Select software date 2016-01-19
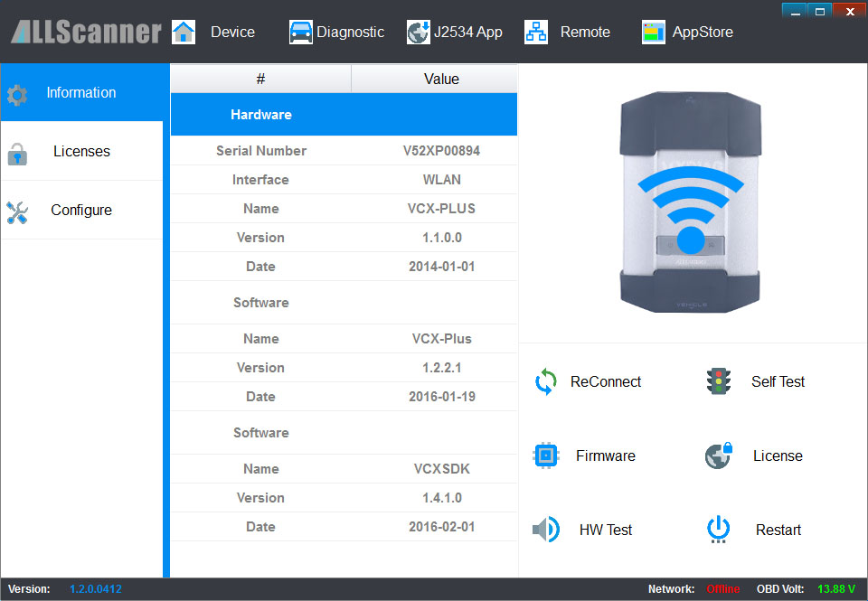Screen dimensions: 868x601 tap(441, 396)
